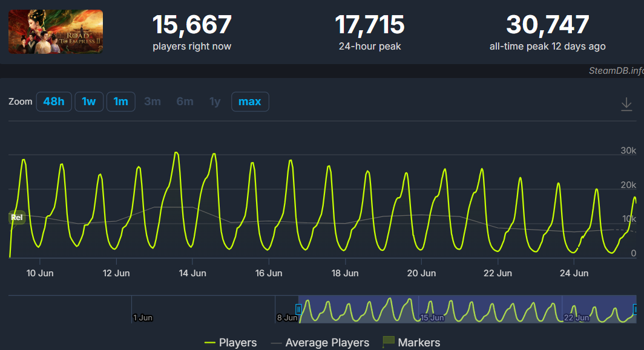Select the disabled 3m zoom option
Image resolution: width=644 pixels, height=350 pixels.
coord(153,102)
